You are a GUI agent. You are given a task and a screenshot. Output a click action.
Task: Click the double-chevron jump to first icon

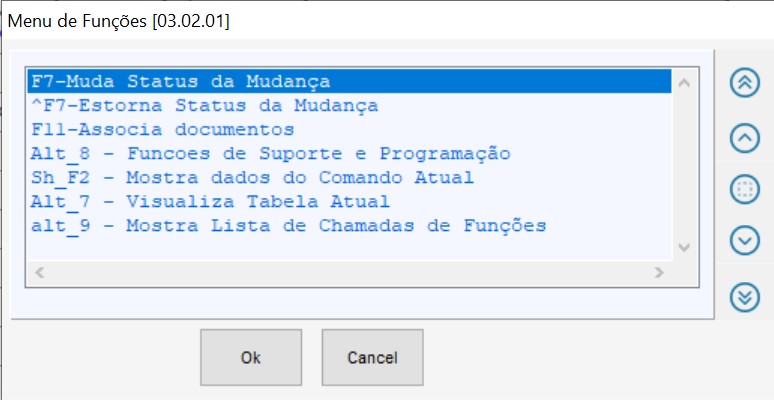pos(745,83)
